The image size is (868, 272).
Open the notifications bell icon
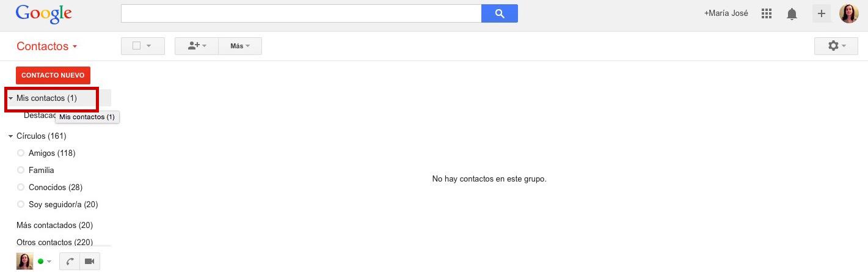tap(792, 13)
